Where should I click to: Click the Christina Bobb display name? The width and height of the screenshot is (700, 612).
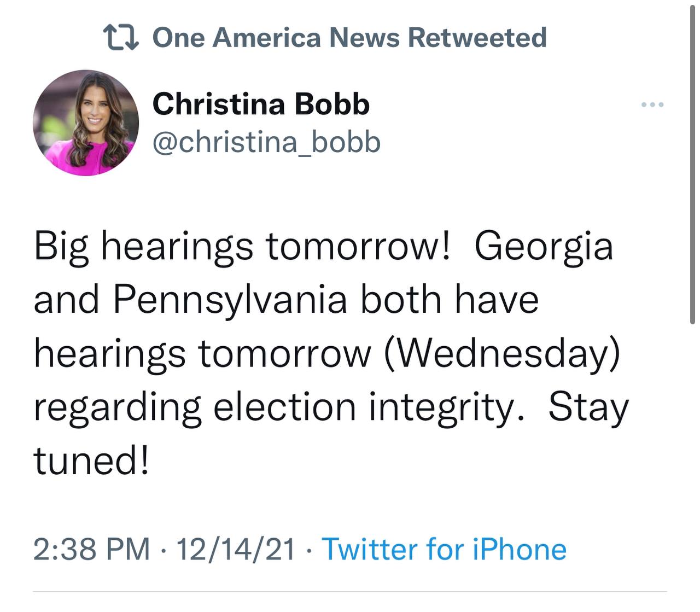261,104
